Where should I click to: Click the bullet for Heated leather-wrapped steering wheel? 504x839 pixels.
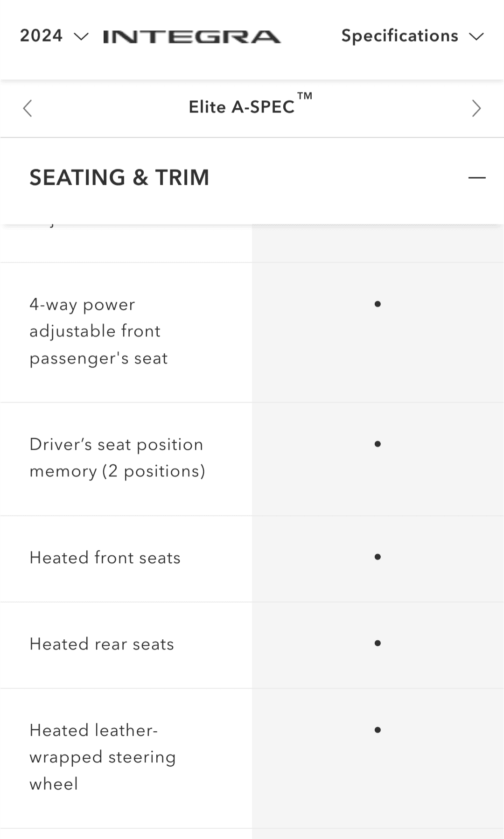378,730
